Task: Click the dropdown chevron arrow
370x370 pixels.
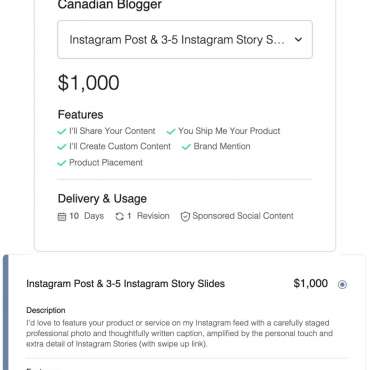Action: [298, 40]
